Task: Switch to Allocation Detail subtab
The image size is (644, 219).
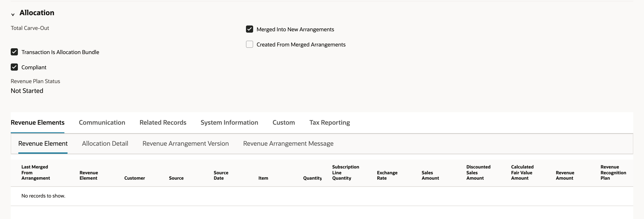Action: (x=105, y=143)
